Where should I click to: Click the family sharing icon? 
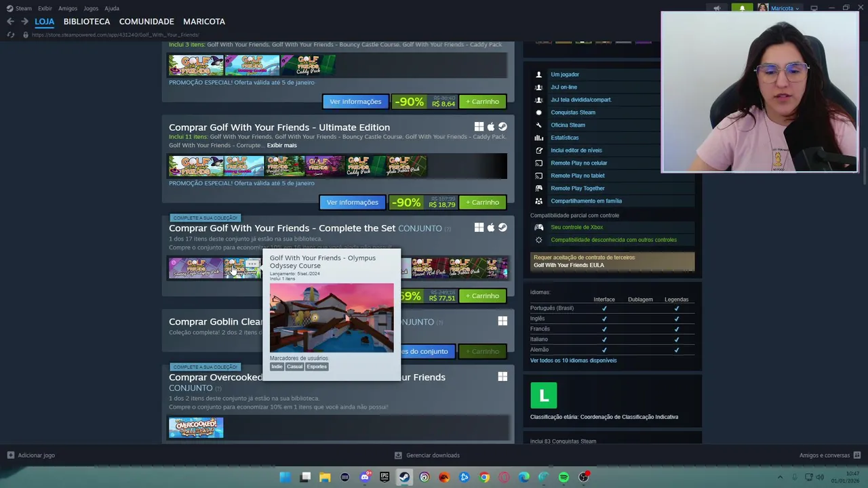tap(539, 201)
